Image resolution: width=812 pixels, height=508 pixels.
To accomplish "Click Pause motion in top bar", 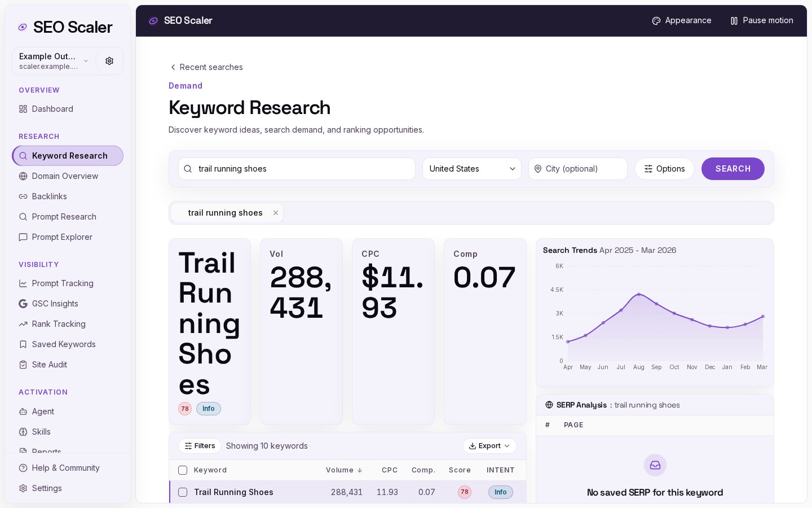I will 762,20.
